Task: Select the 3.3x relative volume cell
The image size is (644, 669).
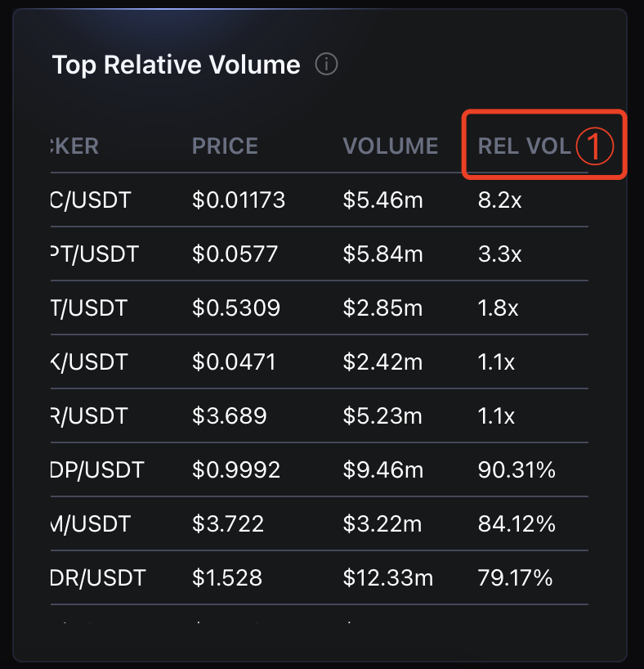Action: [499, 254]
